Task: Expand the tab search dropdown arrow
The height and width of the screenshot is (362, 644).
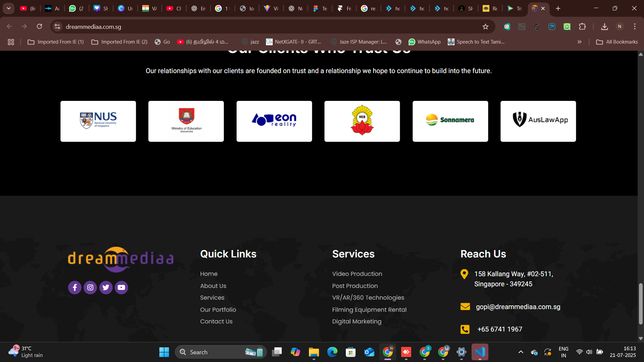Action: (x=9, y=8)
